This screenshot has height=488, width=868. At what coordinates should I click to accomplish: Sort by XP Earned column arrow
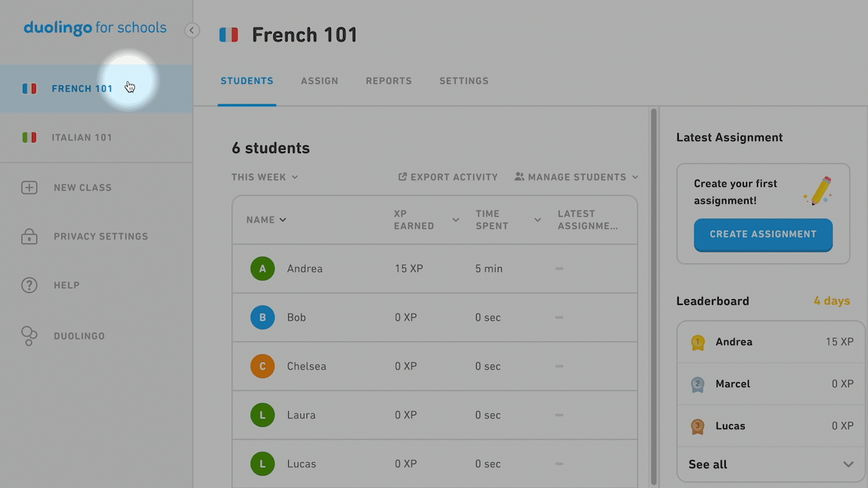pyautogui.click(x=456, y=220)
